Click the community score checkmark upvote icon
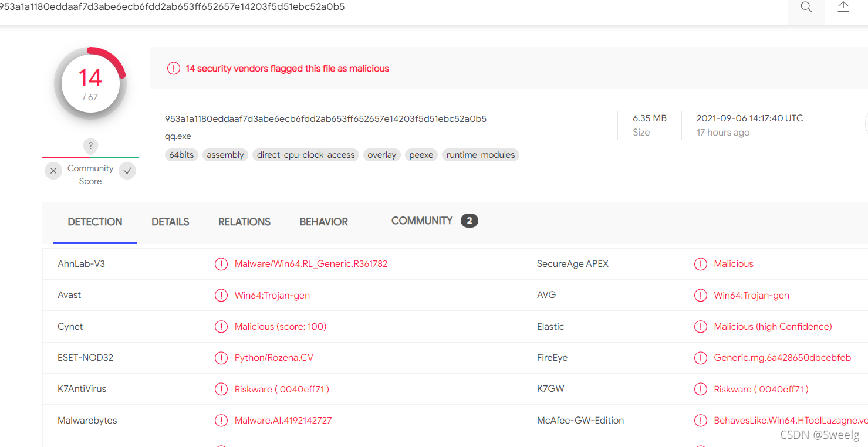The image size is (868, 447). click(127, 171)
